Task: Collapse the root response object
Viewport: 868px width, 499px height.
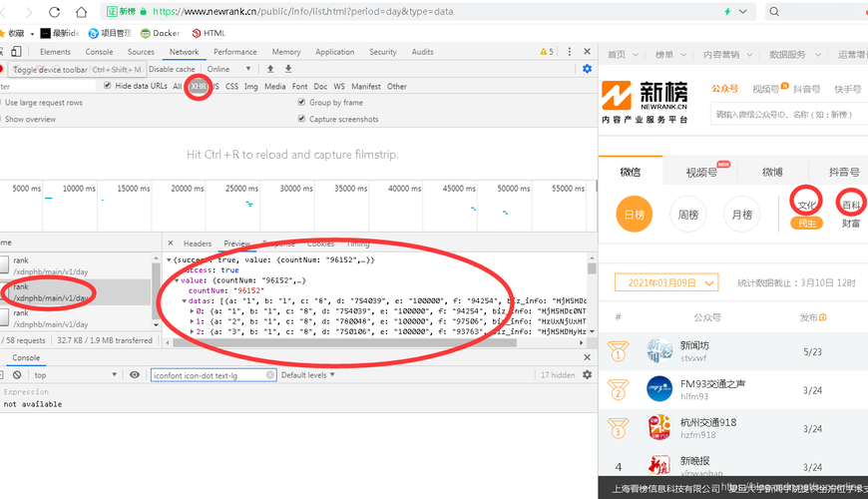Action: click(169, 259)
